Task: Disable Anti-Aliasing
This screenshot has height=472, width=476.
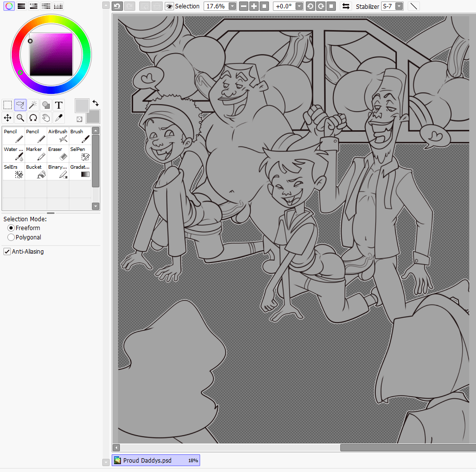Action: [x=6, y=251]
